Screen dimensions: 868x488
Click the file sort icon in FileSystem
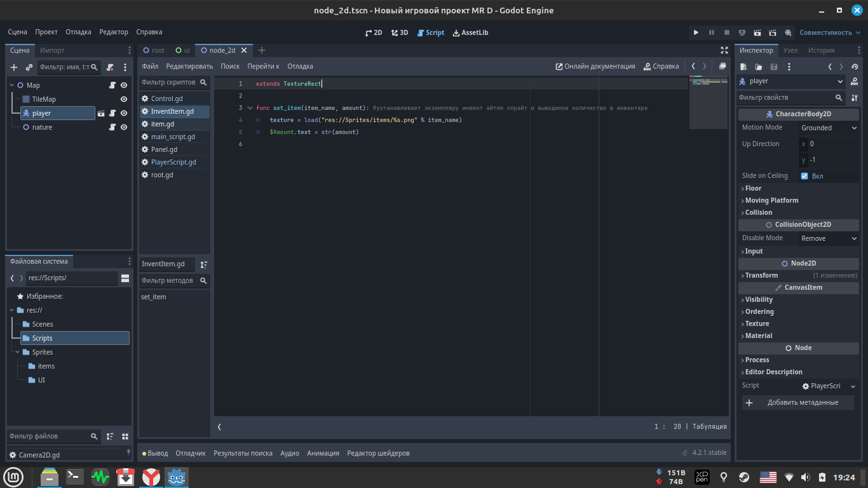coord(110,437)
